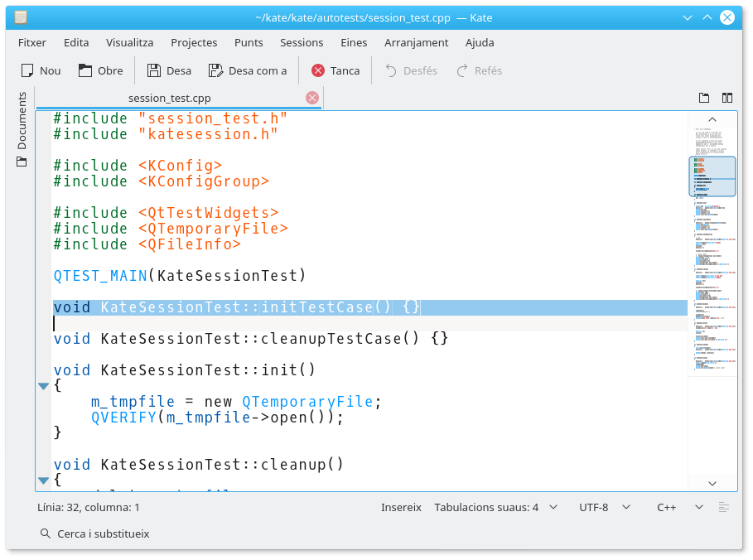753x560 pixels.
Task: Open the Eines menu
Action: point(354,42)
